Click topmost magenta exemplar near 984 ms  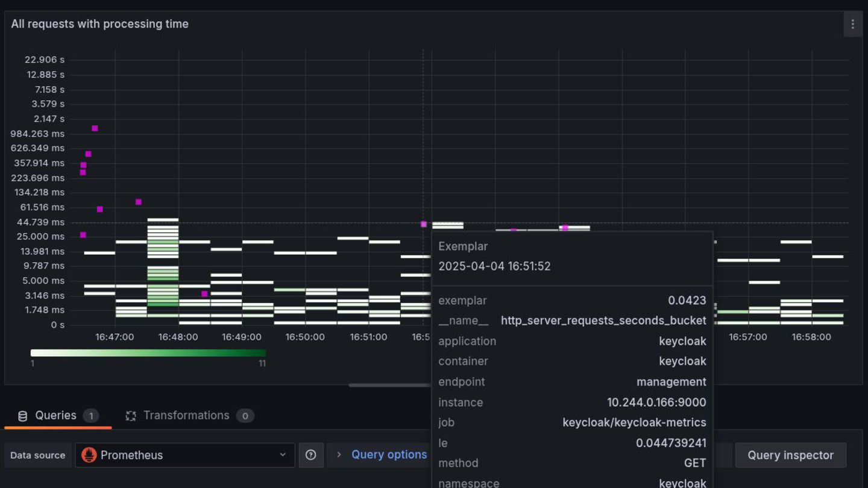(95, 128)
